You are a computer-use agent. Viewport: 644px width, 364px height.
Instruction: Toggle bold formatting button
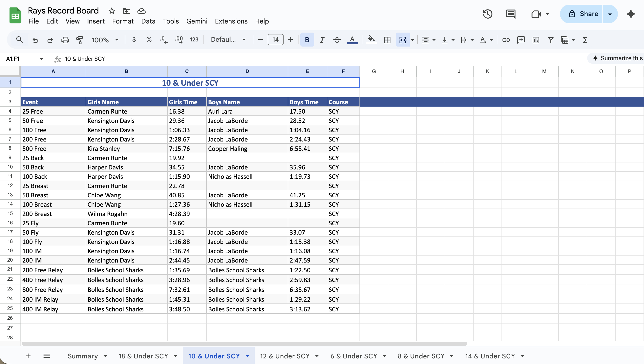(307, 40)
